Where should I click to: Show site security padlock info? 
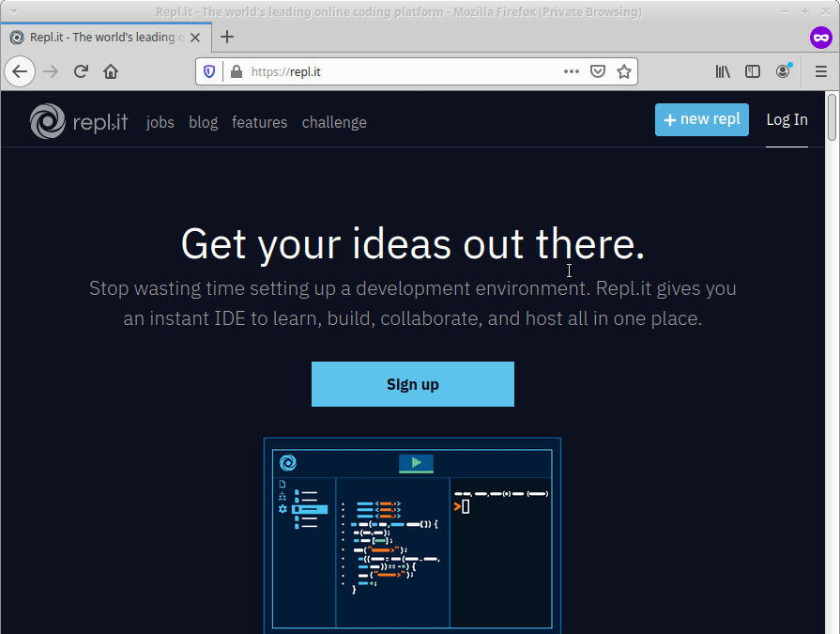click(x=237, y=71)
